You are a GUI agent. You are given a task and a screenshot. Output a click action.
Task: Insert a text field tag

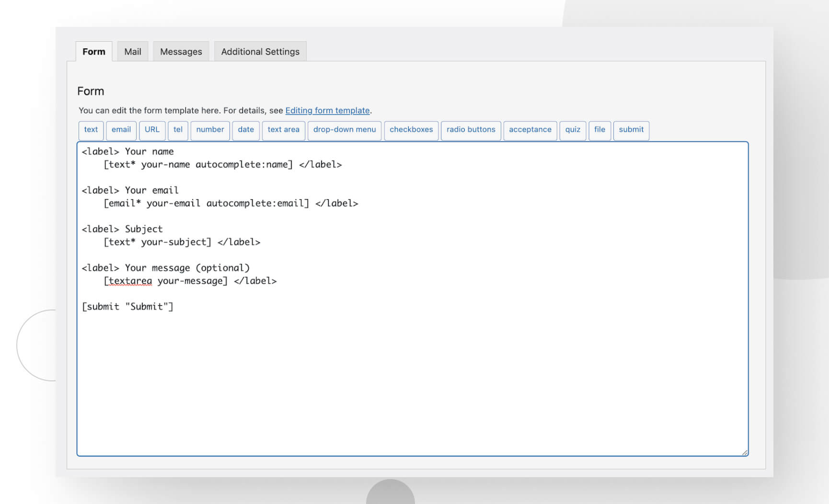[91, 130]
